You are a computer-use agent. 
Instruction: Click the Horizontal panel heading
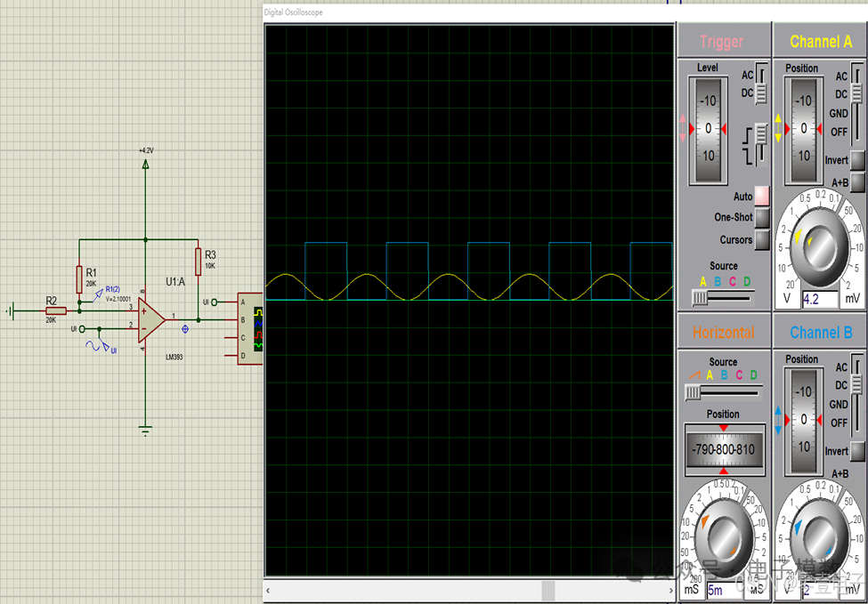tap(724, 333)
